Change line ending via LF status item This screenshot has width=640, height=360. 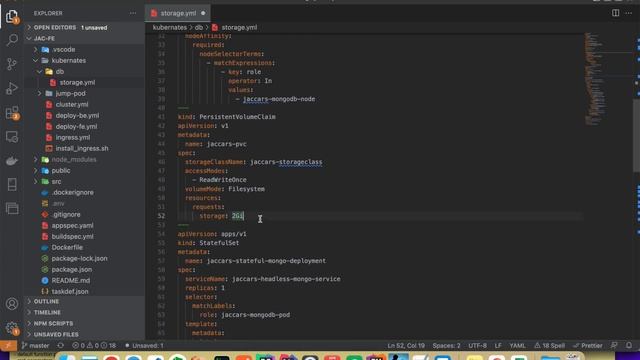(498, 346)
